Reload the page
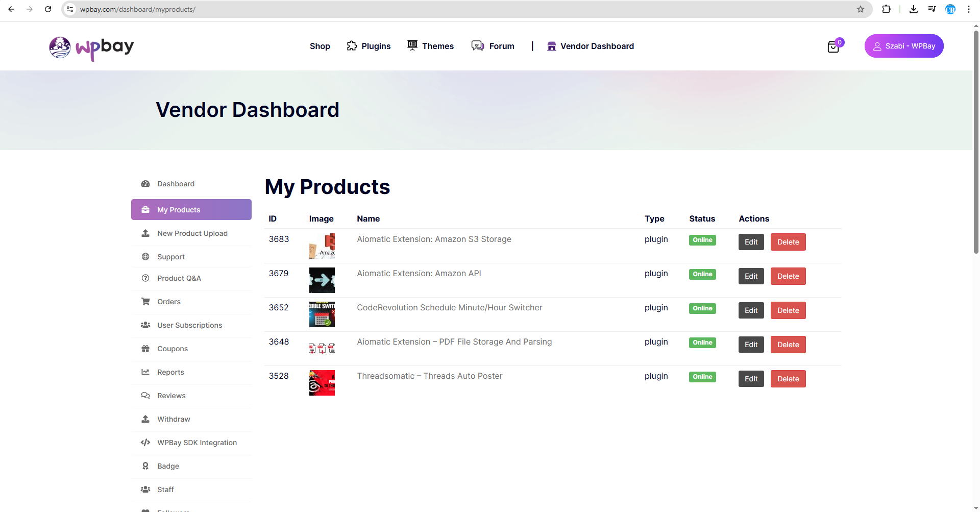The height and width of the screenshot is (512, 980). [48, 9]
